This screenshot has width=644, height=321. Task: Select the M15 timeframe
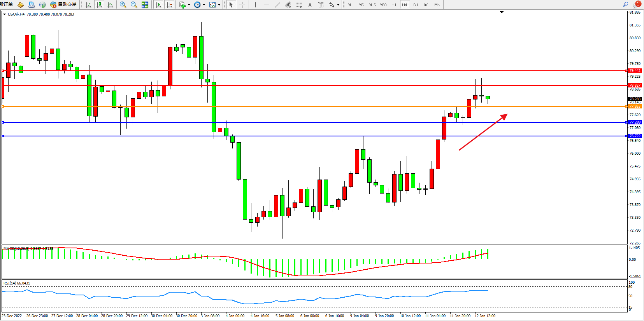(x=372, y=5)
